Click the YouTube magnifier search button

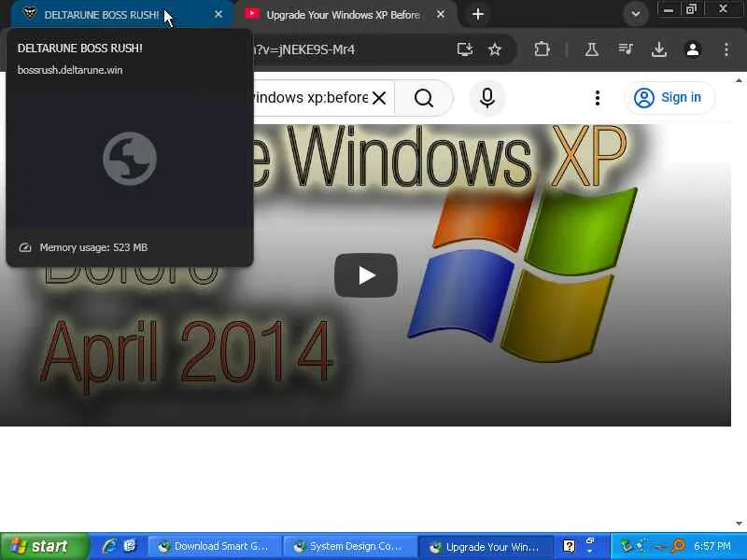coord(424,98)
